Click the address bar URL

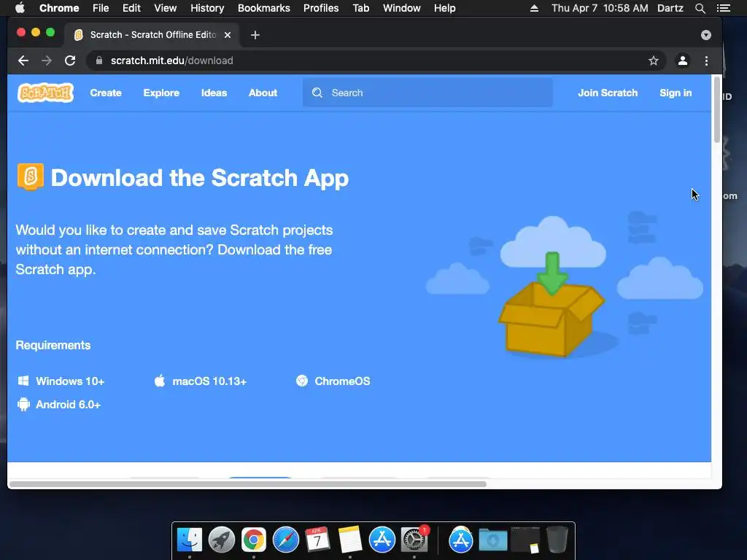coord(172,61)
